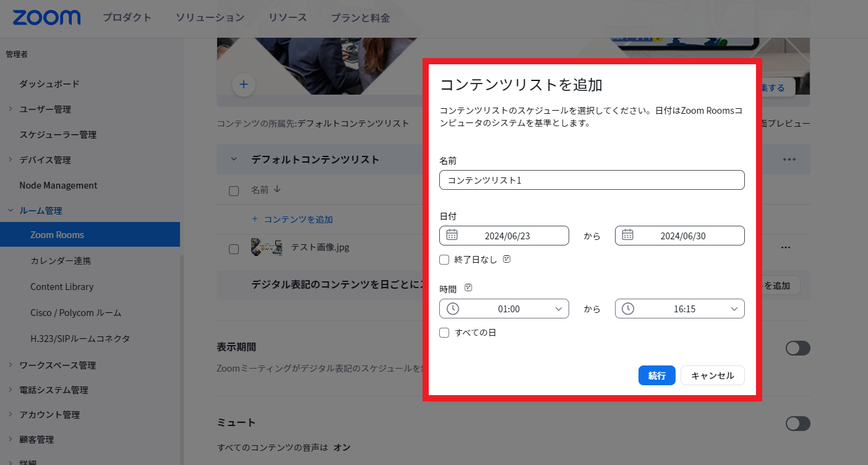Check the 終了日なし checkbox
Viewport: 868px width, 465px height.
tap(444, 260)
